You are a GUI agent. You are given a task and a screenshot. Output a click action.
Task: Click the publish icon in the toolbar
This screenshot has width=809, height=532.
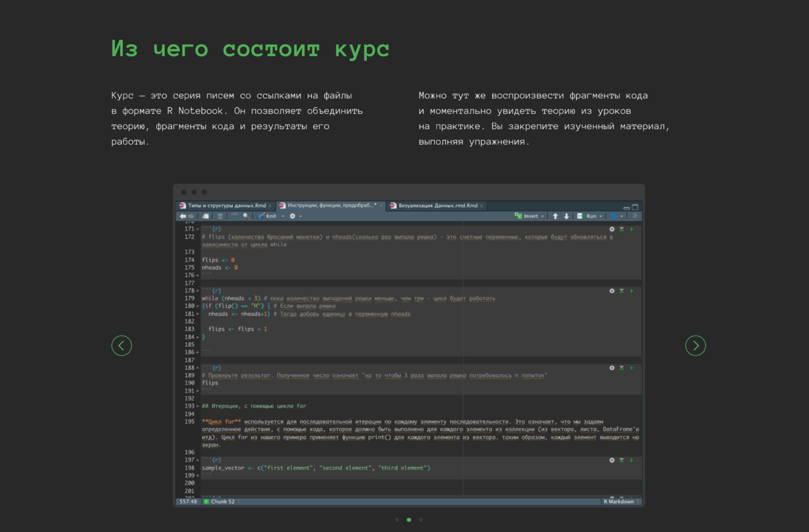pyautogui.click(x=614, y=216)
